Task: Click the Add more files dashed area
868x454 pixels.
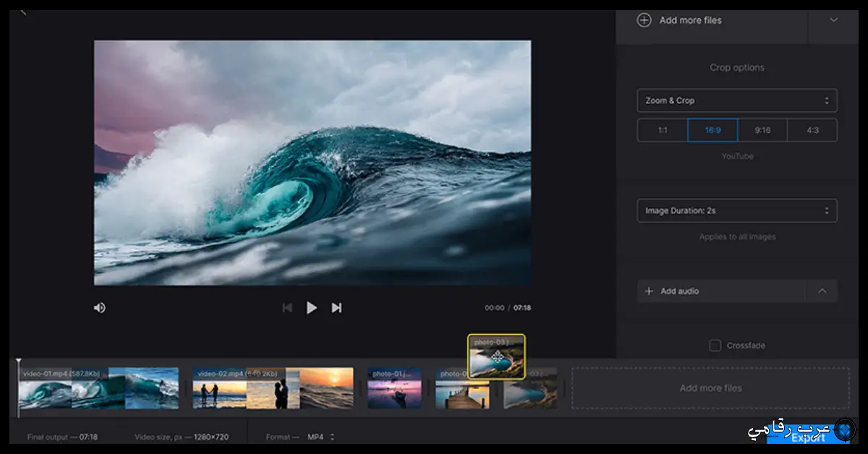Action: pyautogui.click(x=710, y=387)
